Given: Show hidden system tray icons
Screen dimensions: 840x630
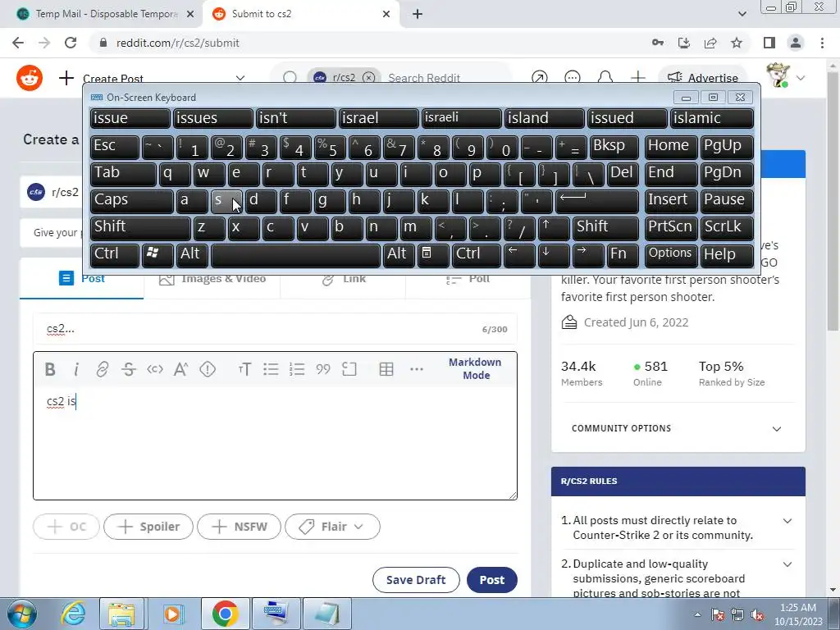Looking at the screenshot, I should [697, 614].
